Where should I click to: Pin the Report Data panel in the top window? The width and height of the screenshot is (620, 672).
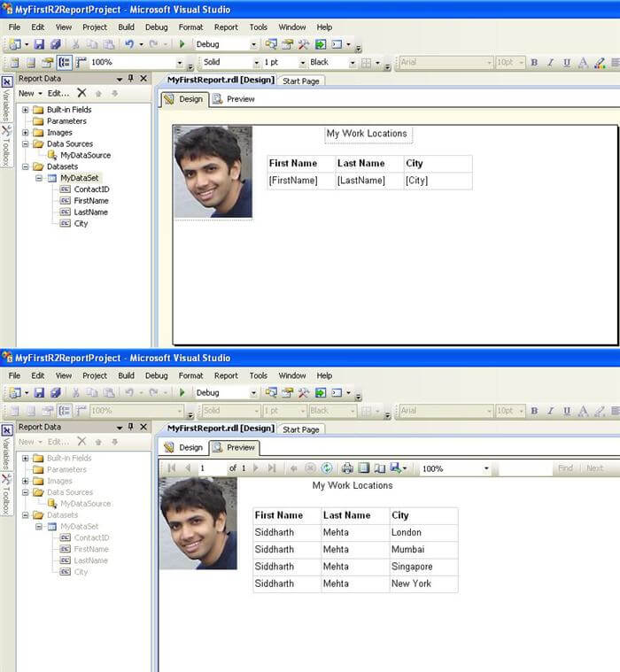(131, 79)
